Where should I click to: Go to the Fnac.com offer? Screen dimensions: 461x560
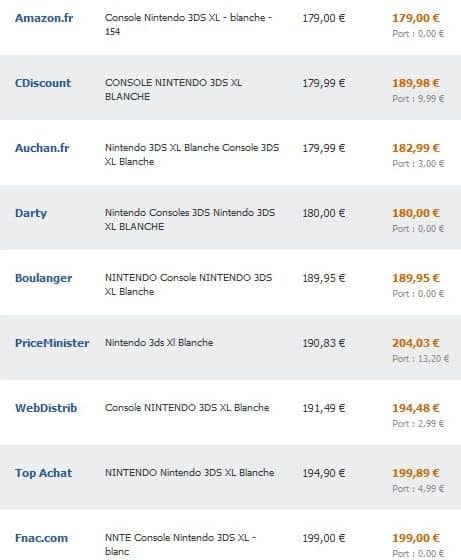tap(41, 538)
